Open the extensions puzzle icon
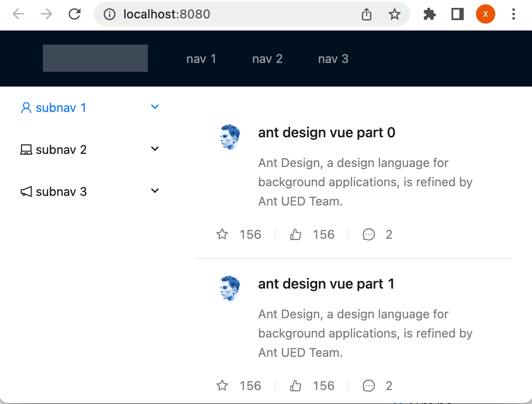 click(x=430, y=14)
